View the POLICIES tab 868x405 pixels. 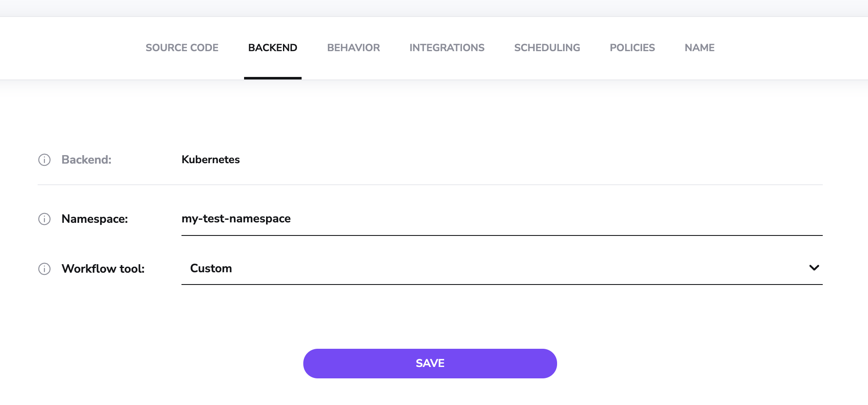point(632,48)
